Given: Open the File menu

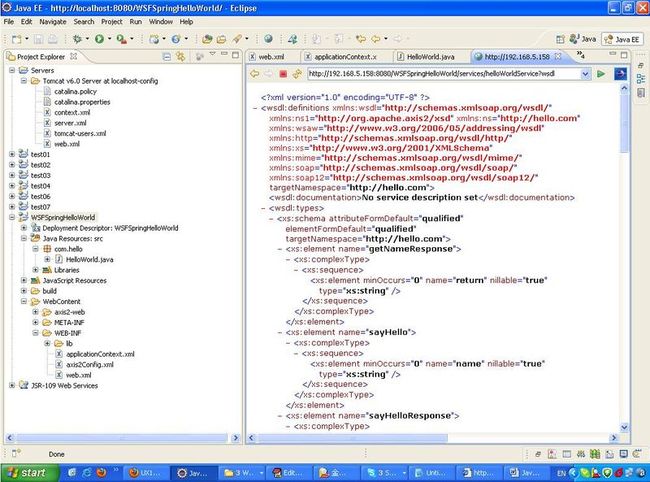Looking at the screenshot, I should 9,22.
